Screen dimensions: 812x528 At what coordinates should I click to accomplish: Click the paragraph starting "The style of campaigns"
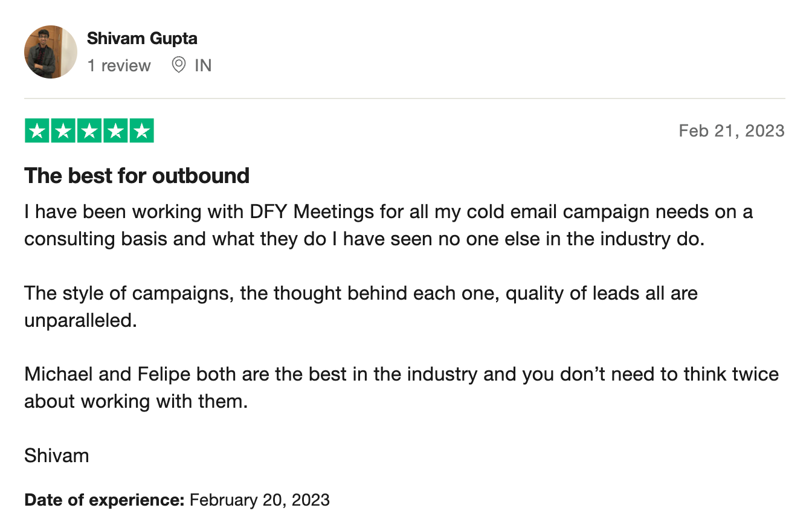coord(361,306)
